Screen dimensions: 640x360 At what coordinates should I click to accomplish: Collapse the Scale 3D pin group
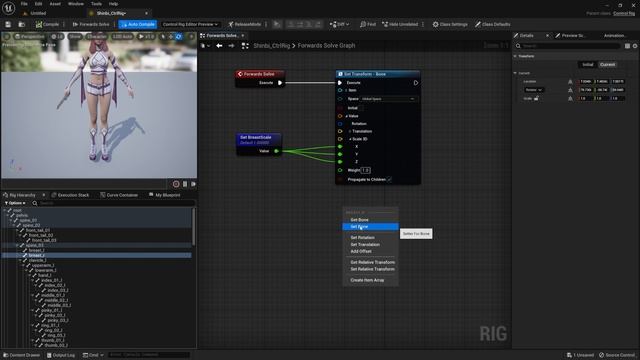[x=350, y=139]
